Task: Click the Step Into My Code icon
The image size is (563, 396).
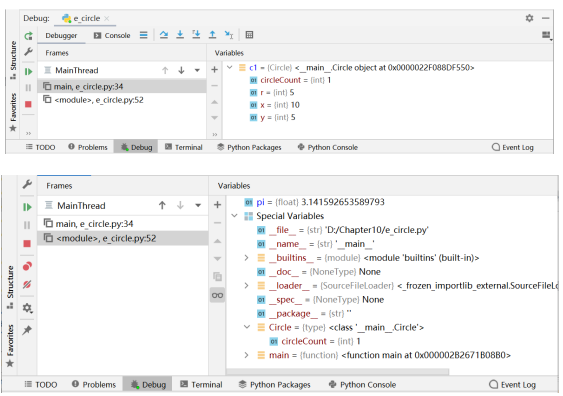Action: click(196, 35)
